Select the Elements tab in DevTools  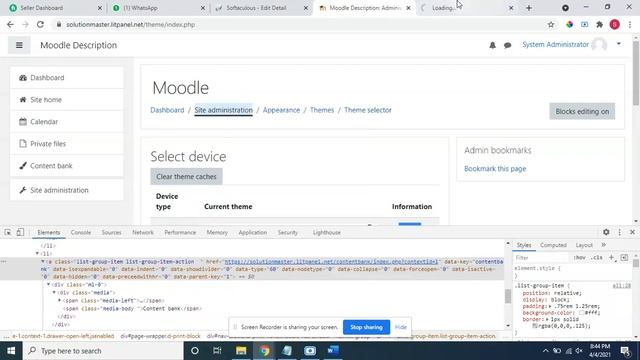pos(49,232)
